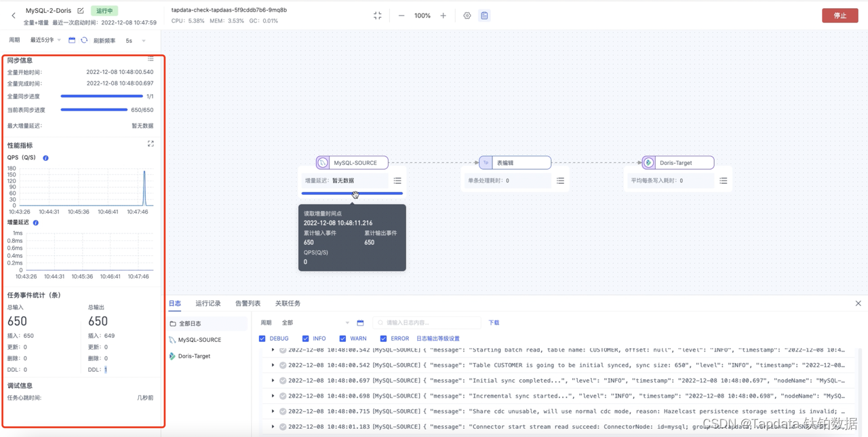Open the log period calendar icon
Image resolution: width=868 pixels, height=437 pixels.
pos(360,323)
